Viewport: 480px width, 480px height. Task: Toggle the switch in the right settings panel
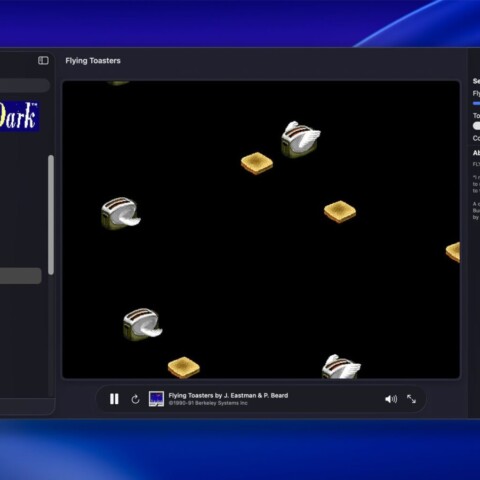point(477,126)
